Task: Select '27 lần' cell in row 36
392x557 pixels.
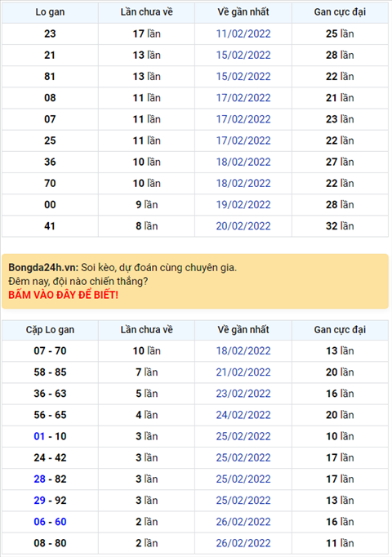Action: [x=340, y=162]
